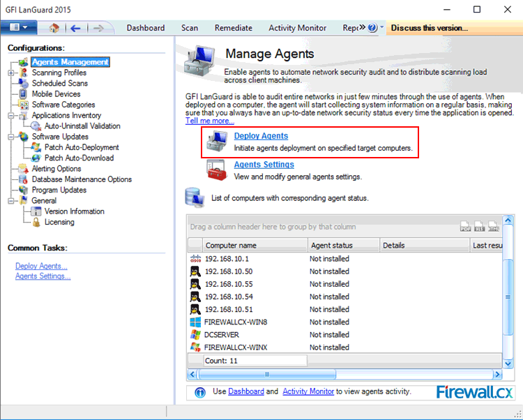Open the Remediate tab
Screen dimensions: 523x420
tap(233, 28)
